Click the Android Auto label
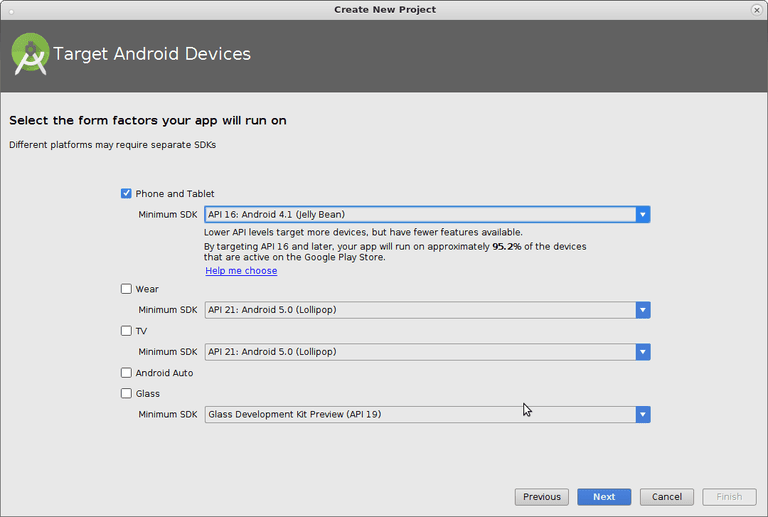The image size is (768, 517). point(164,373)
